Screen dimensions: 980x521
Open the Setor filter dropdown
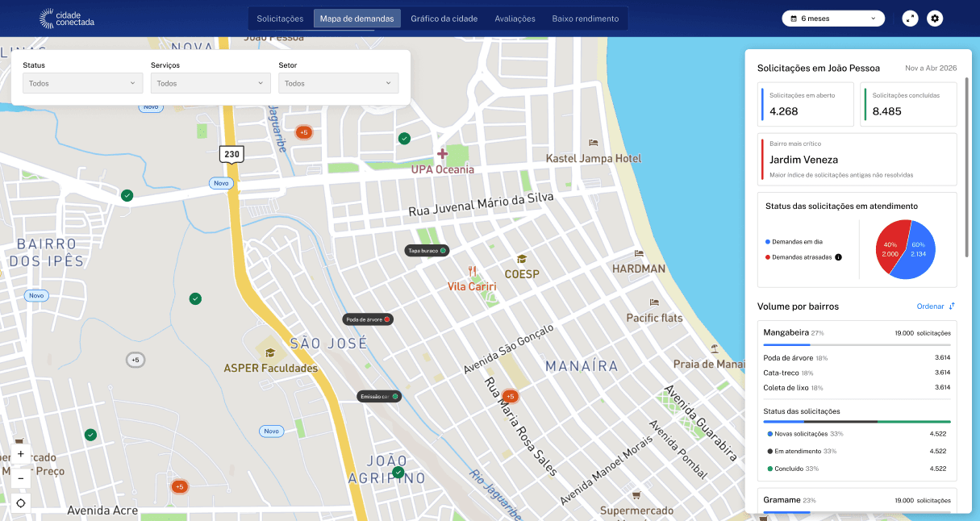(339, 83)
